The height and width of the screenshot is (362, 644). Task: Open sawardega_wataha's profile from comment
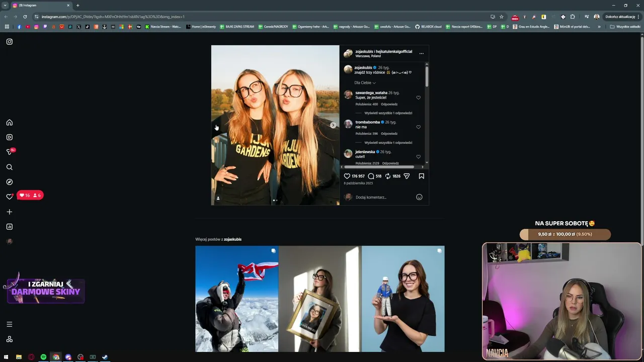click(x=371, y=93)
